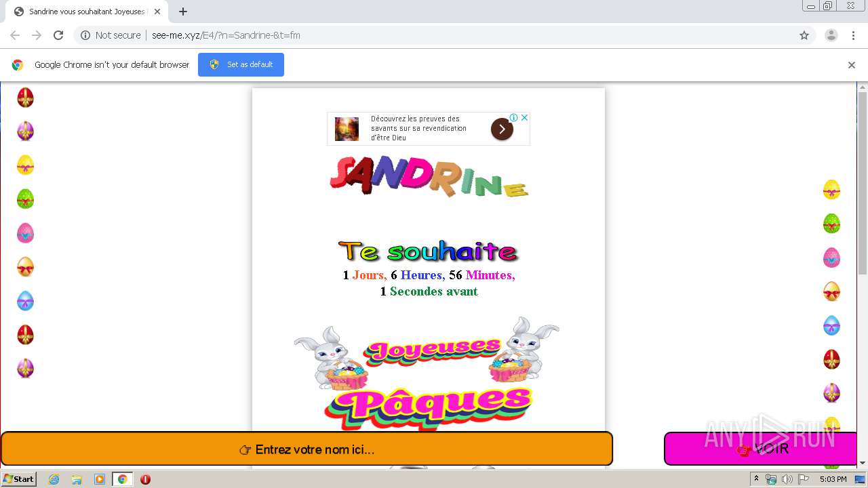
Task: Click Entrez votre nom ici field
Action: tap(307, 449)
